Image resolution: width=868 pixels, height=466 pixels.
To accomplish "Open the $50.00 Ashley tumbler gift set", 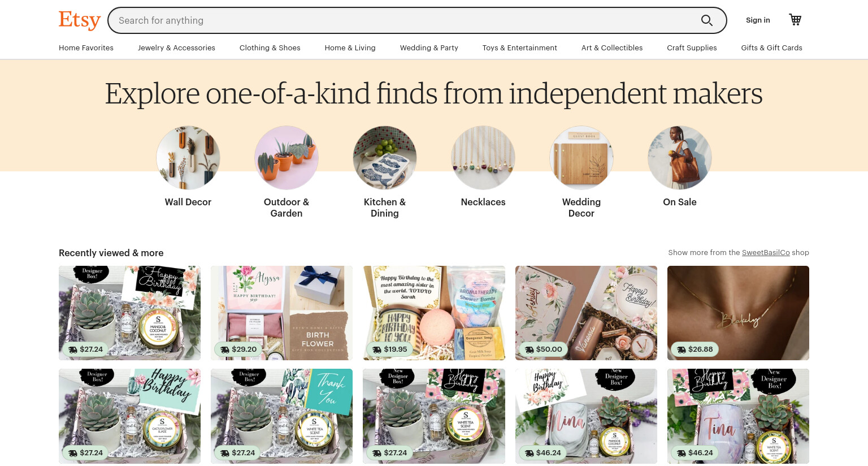I will point(586,313).
